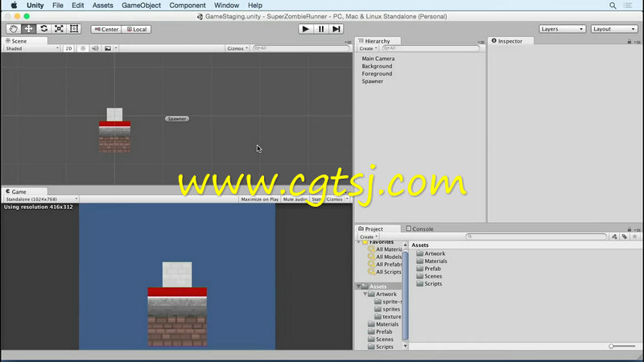
Task: Select the Rotate tool
Action: 43,29
